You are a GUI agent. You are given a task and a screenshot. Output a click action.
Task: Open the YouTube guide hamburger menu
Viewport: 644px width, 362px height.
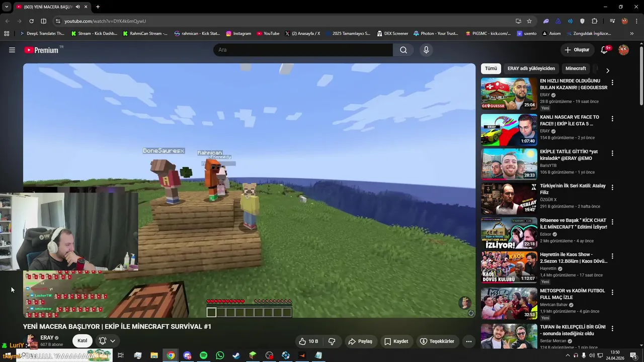12,50
